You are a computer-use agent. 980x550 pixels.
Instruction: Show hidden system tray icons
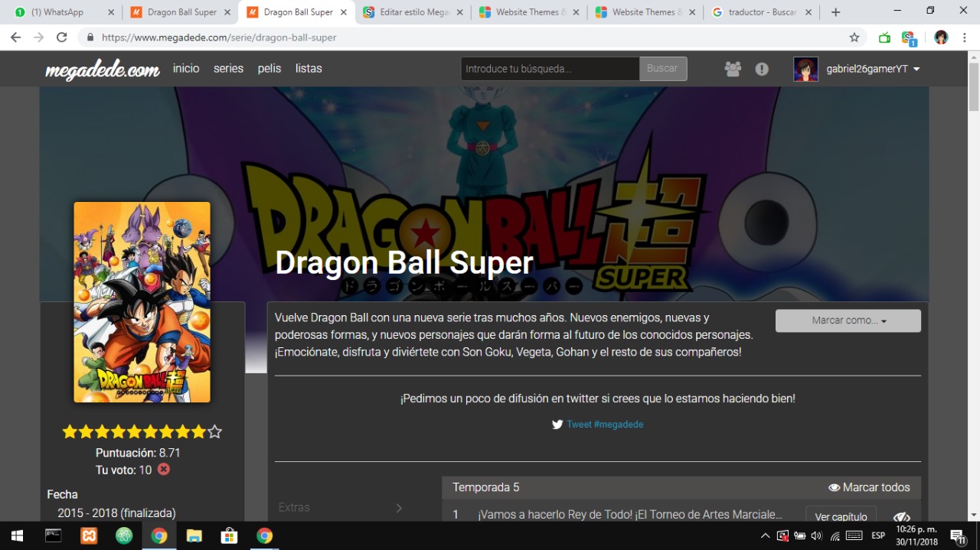(765, 535)
